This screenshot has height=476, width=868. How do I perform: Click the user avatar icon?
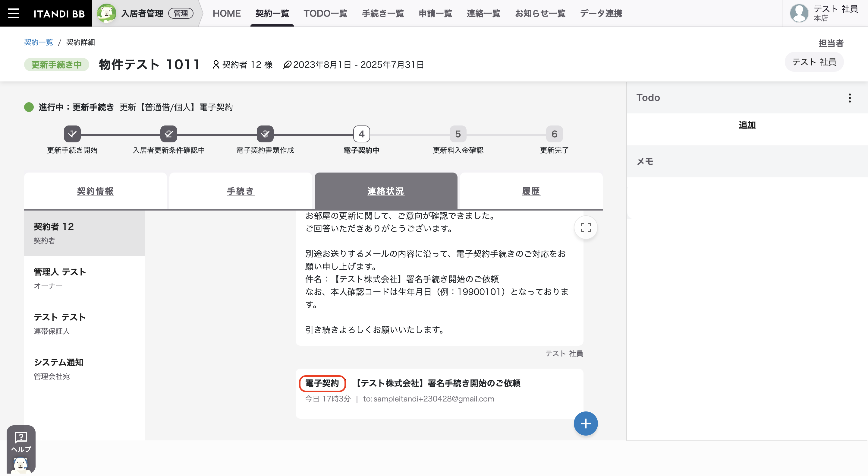(799, 13)
